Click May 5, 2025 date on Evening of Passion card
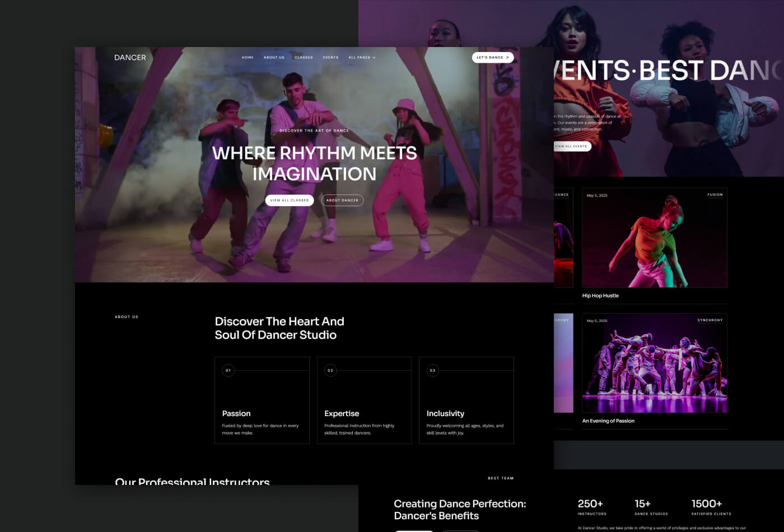The image size is (784, 532). coord(597,321)
